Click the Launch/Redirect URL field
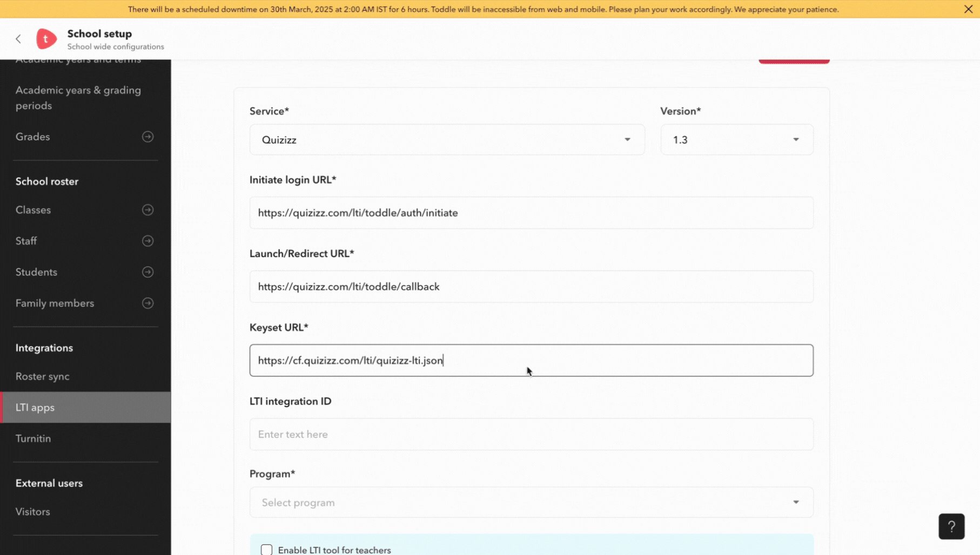980x555 pixels. 531,287
